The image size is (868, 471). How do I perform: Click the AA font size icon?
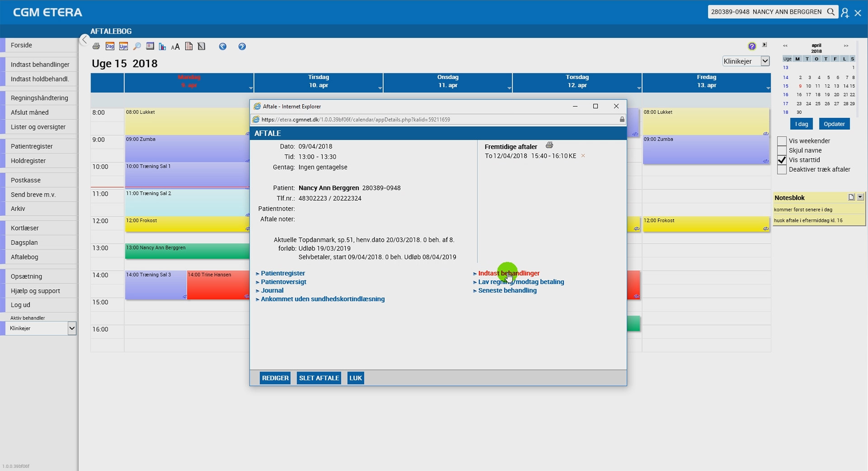pos(175,47)
